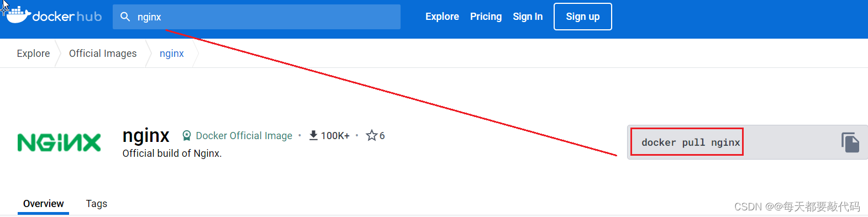
Task: Click the Sign In link
Action: [x=528, y=17]
